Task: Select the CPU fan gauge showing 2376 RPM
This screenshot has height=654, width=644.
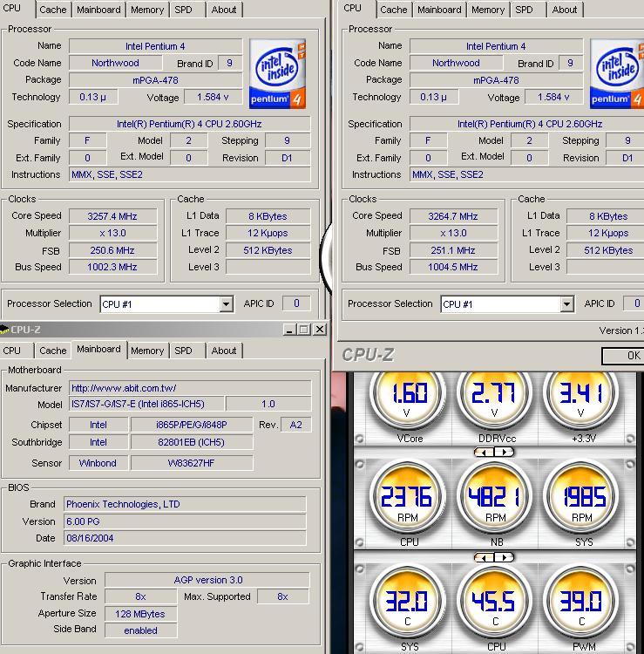Action: [x=408, y=498]
